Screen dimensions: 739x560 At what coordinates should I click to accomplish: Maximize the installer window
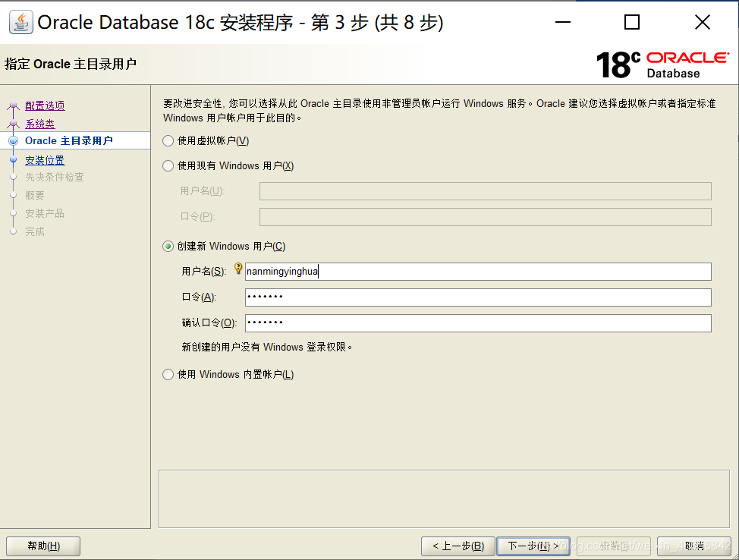(632, 22)
